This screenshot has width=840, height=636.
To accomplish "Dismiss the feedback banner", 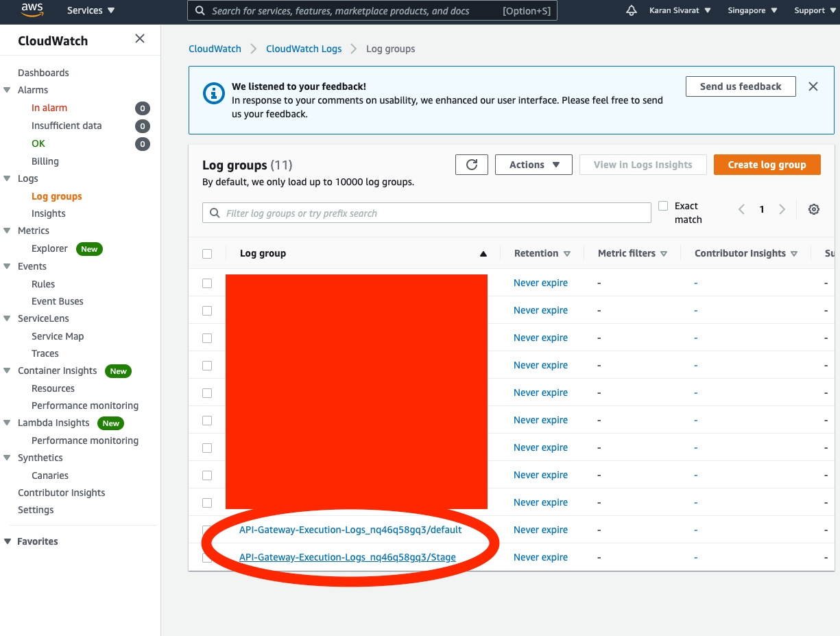I will point(813,86).
